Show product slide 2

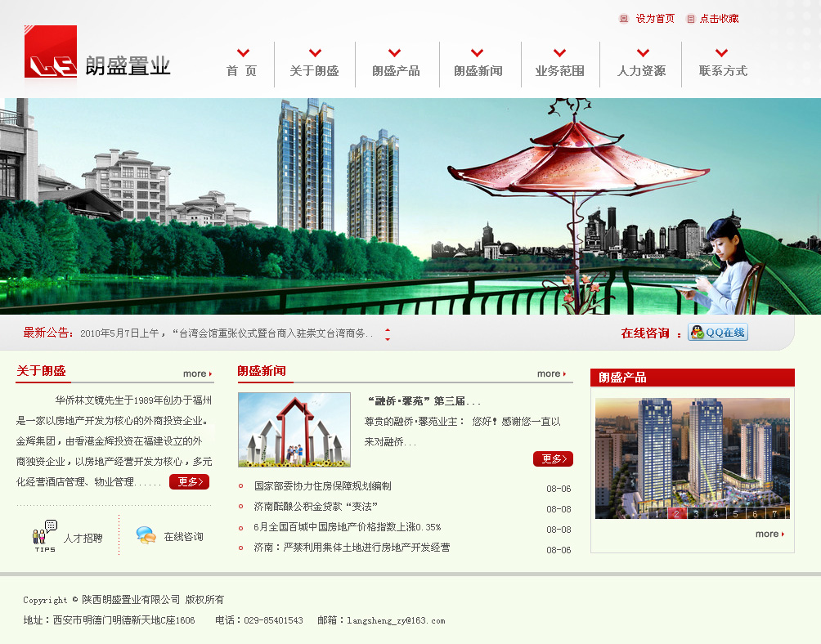click(676, 513)
